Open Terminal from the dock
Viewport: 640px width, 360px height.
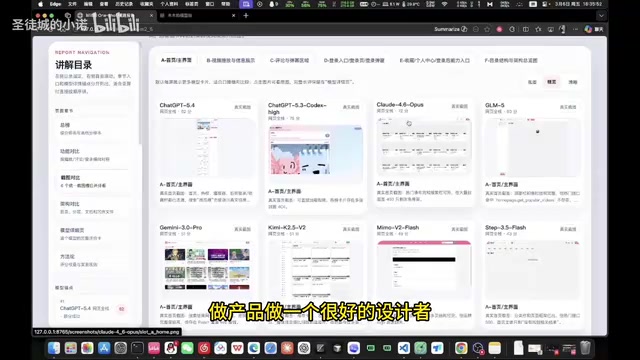tap(137, 348)
